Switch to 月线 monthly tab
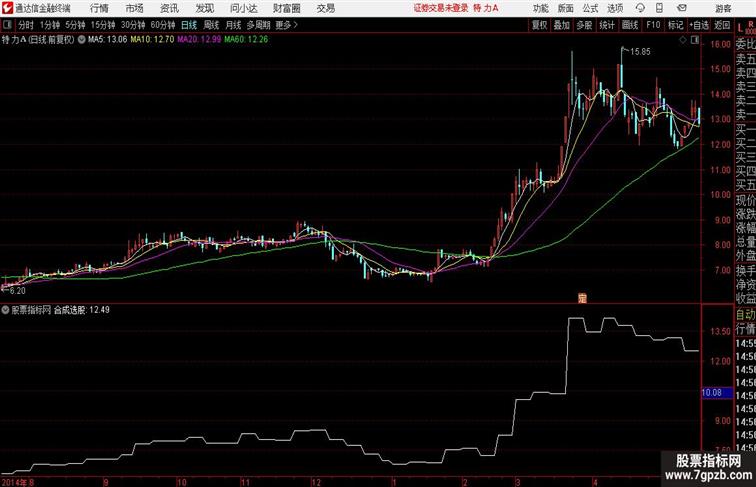This screenshot has width=756, height=487. (x=233, y=25)
